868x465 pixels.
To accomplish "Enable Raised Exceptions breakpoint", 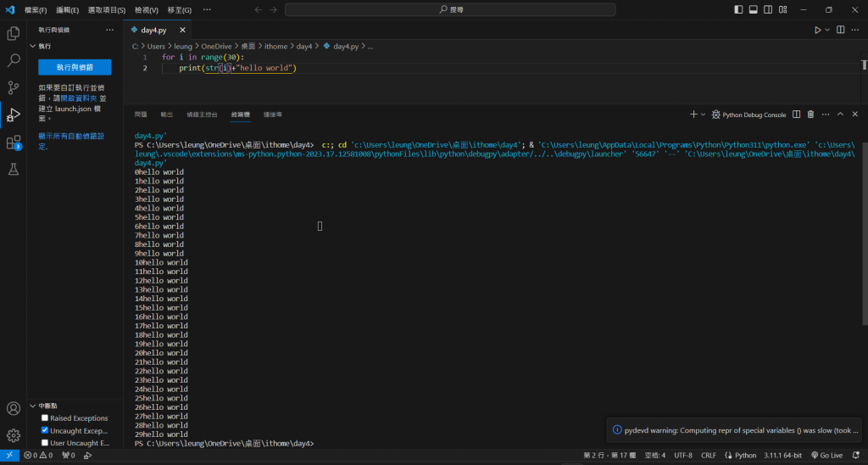I will pyautogui.click(x=45, y=417).
